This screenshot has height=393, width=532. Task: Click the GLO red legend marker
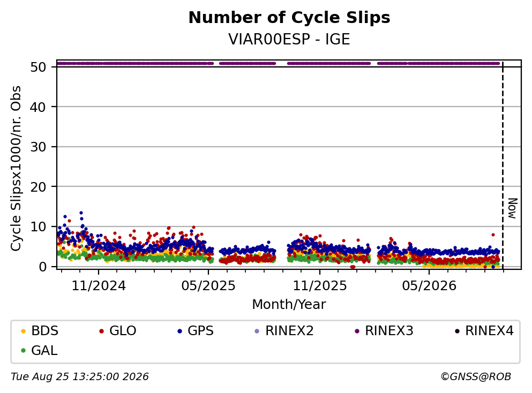click(x=101, y=331)
